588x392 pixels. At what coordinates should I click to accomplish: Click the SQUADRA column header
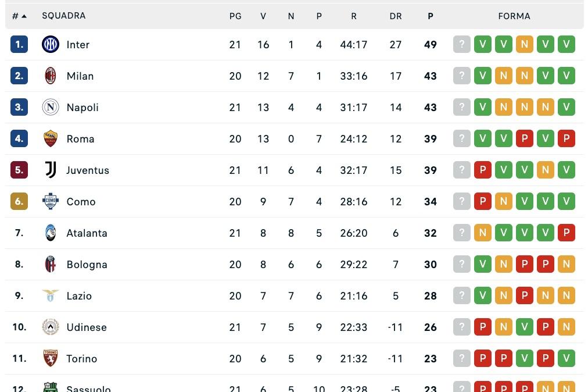[x=64, y=16]
